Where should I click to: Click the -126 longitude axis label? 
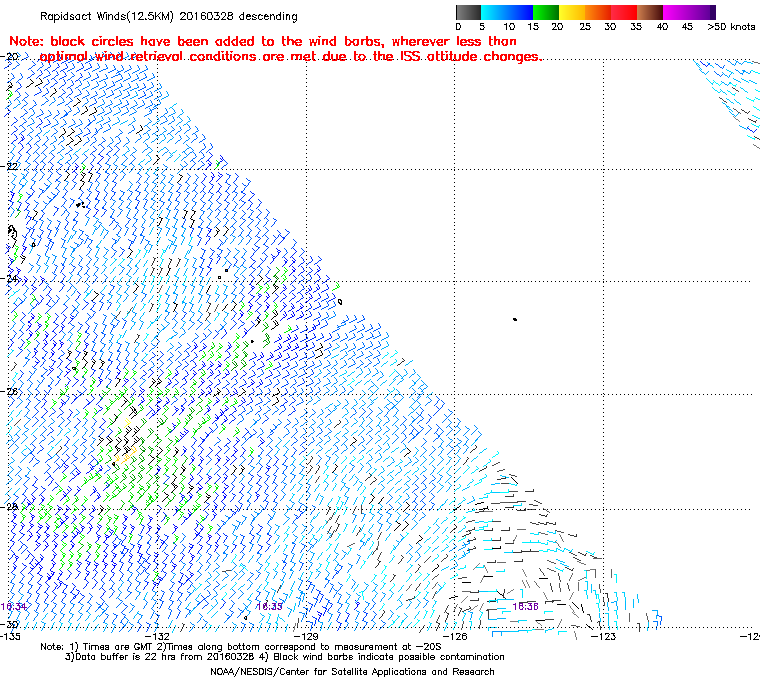[x=455, y=636]
